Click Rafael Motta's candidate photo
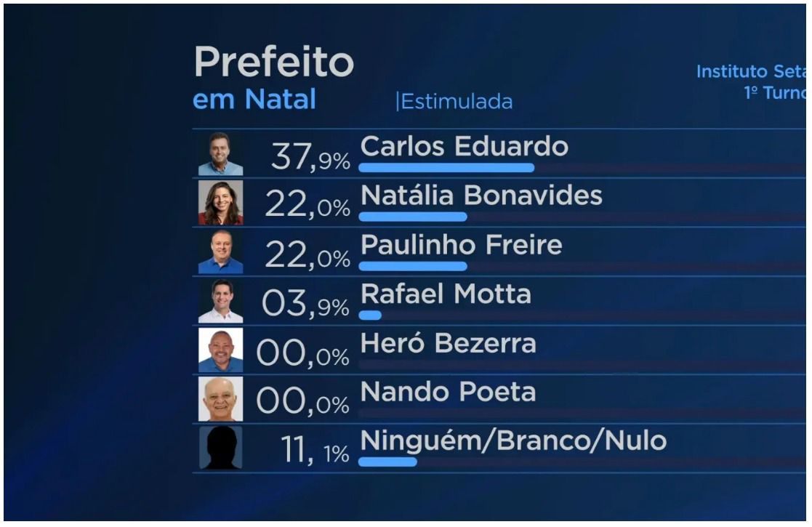Screen dimensions: 812x527 point(220,301)
